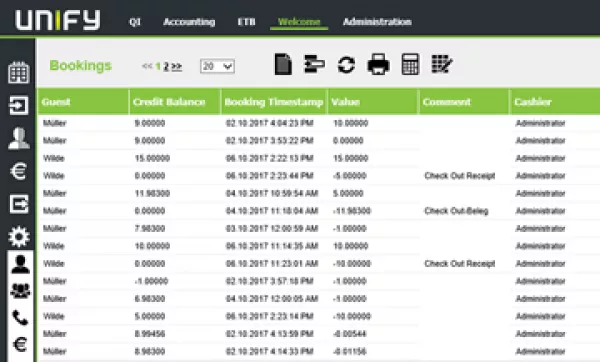Open the page size dropdown showing 20
Screen dimensions: 600x362
[217, 66]
